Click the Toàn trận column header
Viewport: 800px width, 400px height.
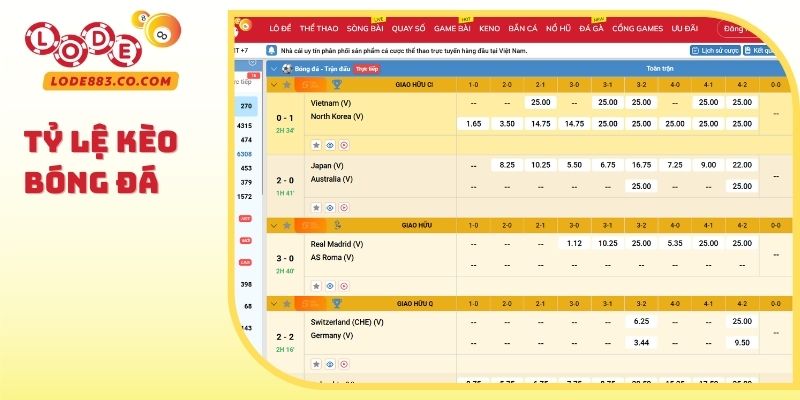[x=660, y=68]
